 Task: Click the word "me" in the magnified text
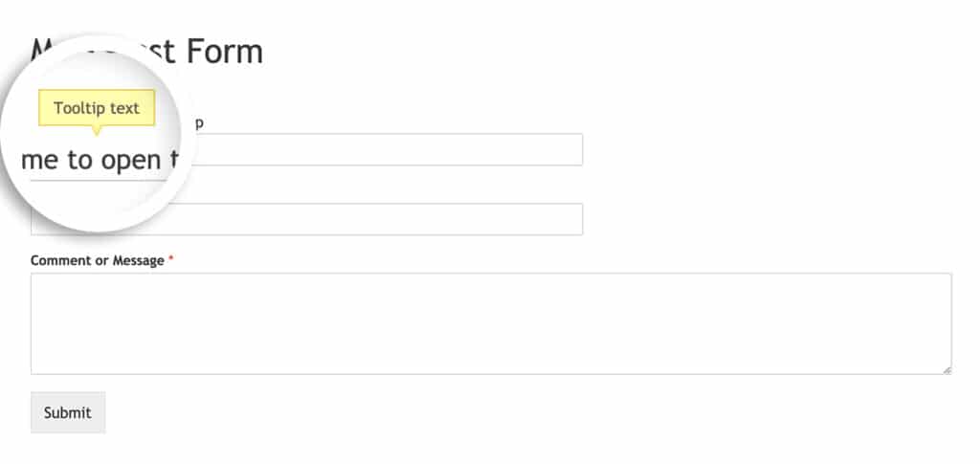point(40,161)
